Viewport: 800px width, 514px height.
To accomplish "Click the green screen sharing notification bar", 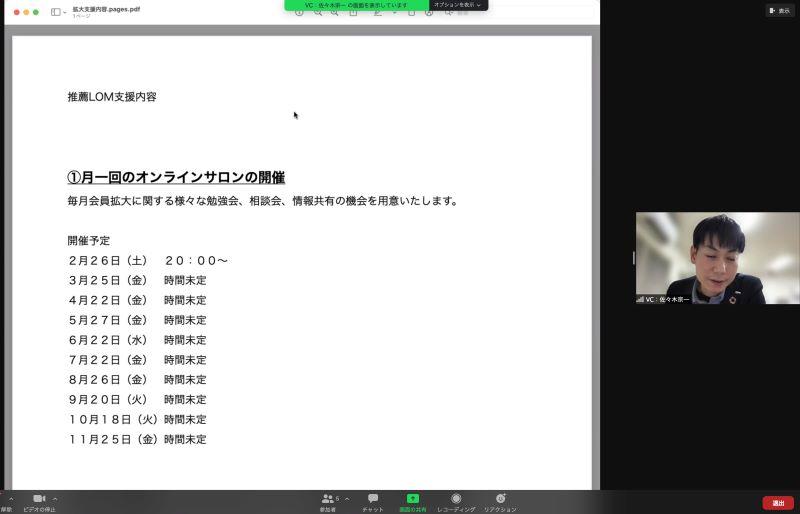I will [x=356, y=5].
